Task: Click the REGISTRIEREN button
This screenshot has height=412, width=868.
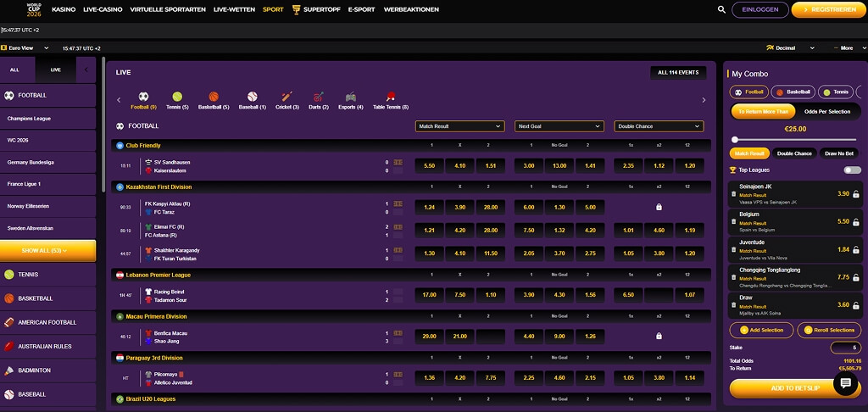Action: (x=828, y=9)
